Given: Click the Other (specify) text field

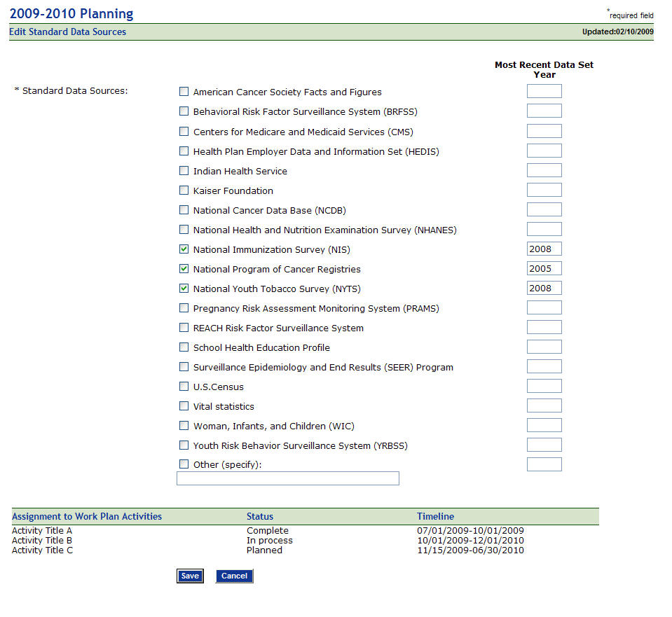Looking at the screenshot, I should 287,478.
